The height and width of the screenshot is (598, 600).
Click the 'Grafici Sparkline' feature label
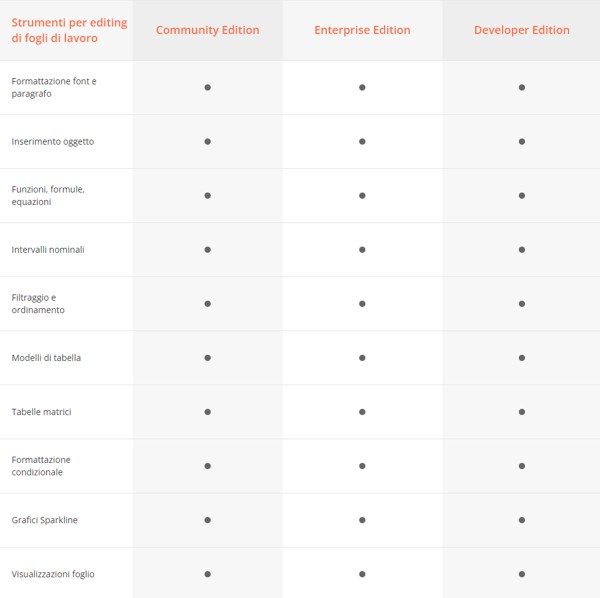44,519
